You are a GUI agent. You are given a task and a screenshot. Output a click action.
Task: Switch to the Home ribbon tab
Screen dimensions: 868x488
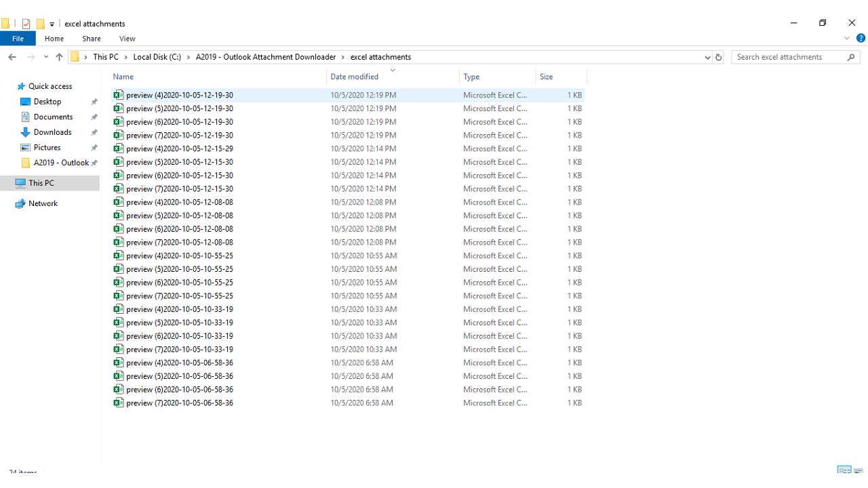[54, 39]
